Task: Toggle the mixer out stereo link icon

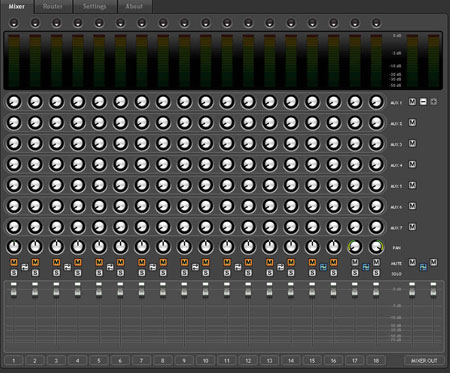Action: tap(423, 267)
